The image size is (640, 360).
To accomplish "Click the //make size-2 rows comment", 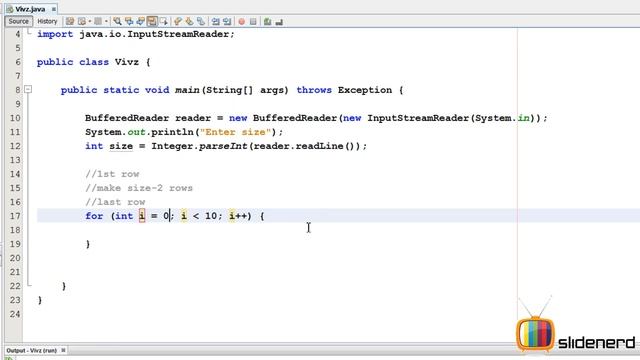I will click(x=139, y=188).
